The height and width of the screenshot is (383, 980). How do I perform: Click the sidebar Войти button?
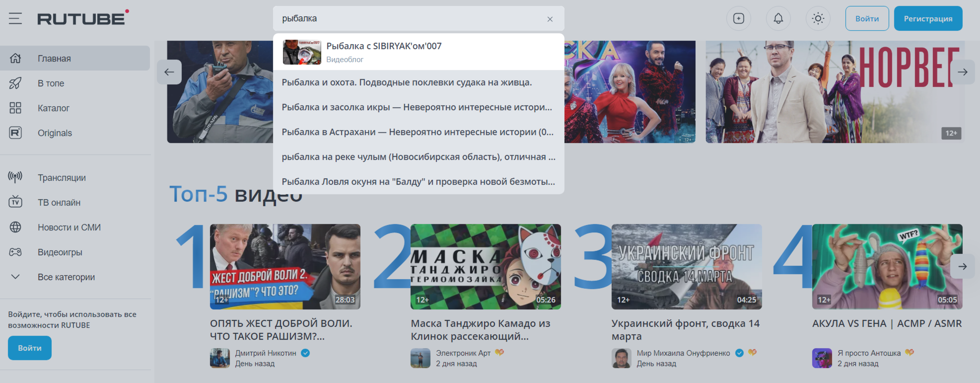pos(30,347)
